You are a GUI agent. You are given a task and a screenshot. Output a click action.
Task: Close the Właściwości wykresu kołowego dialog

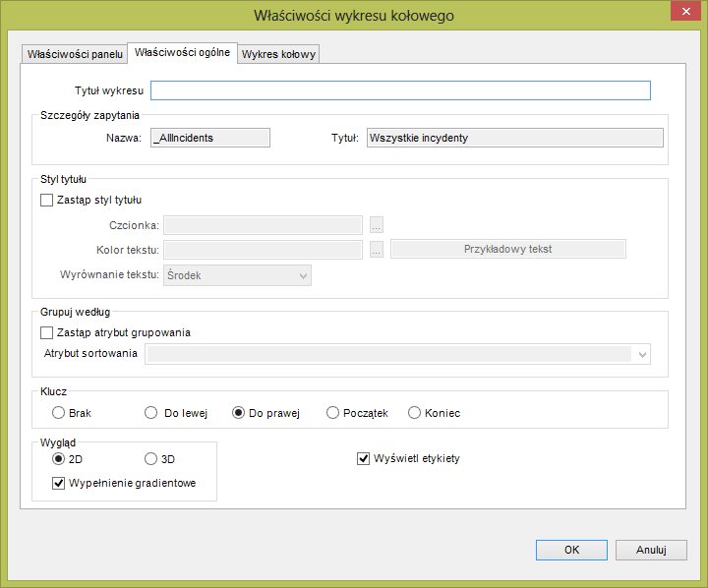coord(685,11)
